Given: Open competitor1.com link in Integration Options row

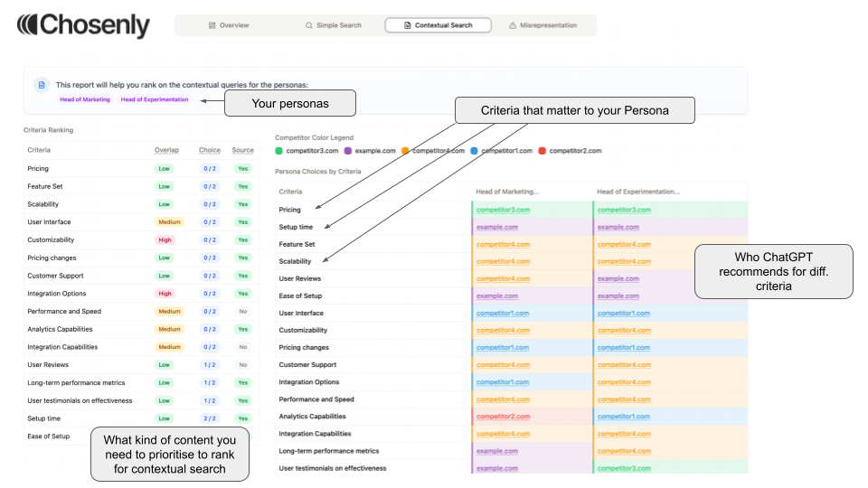Looking at the screenshot, I should click(502, 381).
